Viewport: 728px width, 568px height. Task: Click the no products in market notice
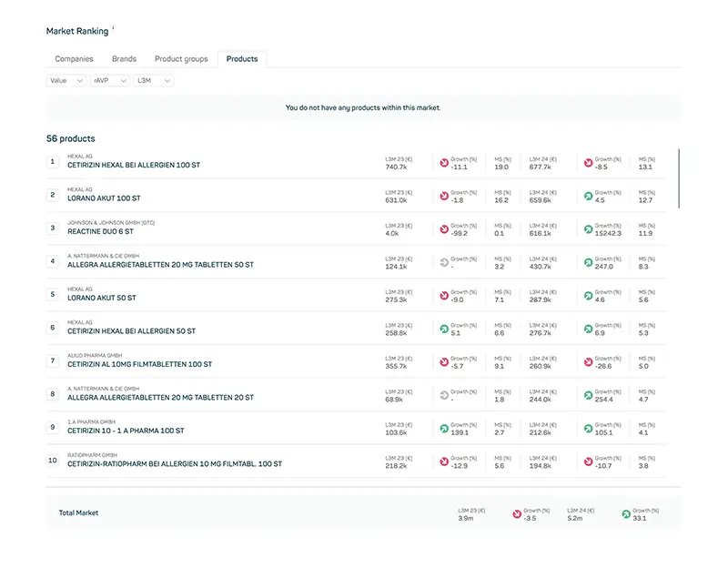pos(363,107)
